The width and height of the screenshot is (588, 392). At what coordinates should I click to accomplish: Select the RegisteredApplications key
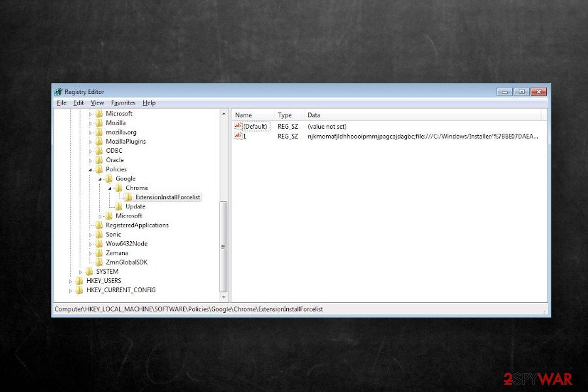137,225
